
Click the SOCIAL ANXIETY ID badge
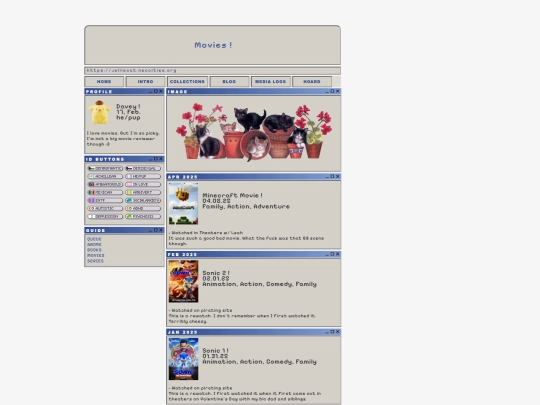143,200
